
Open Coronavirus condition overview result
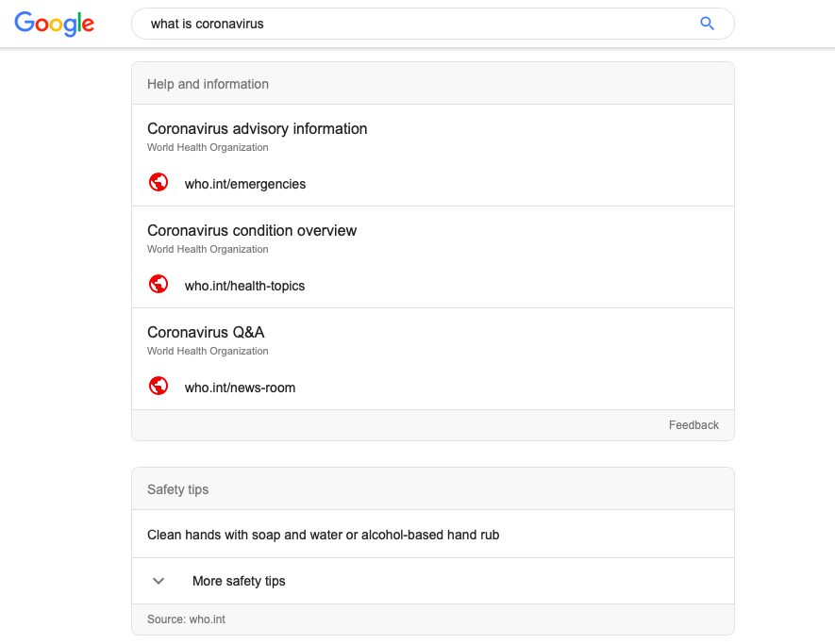[x=252, y=230]
